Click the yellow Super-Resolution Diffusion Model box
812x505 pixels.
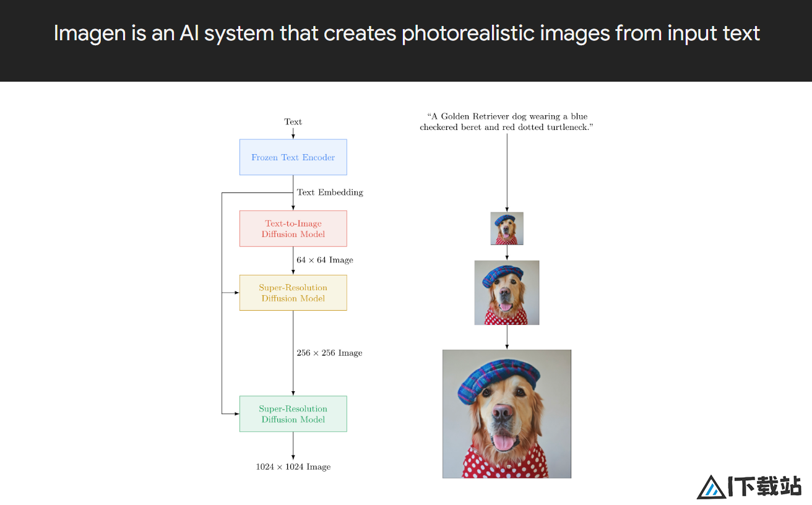(293, 293)
